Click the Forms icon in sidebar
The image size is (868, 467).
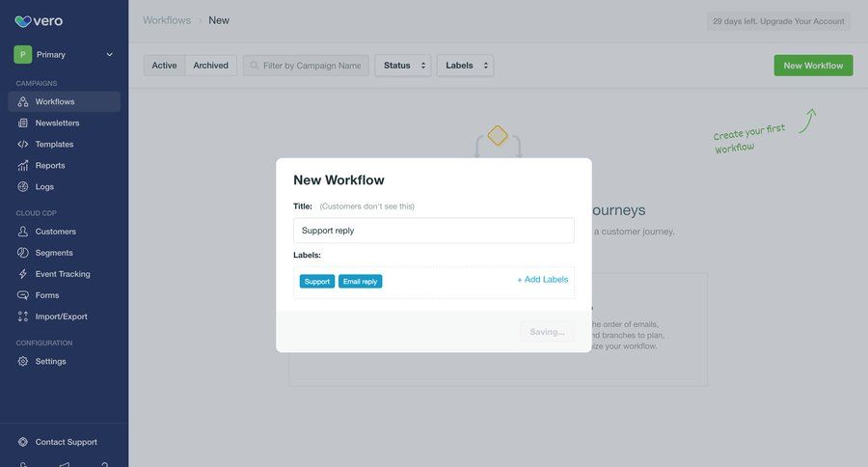pos(23,295)
